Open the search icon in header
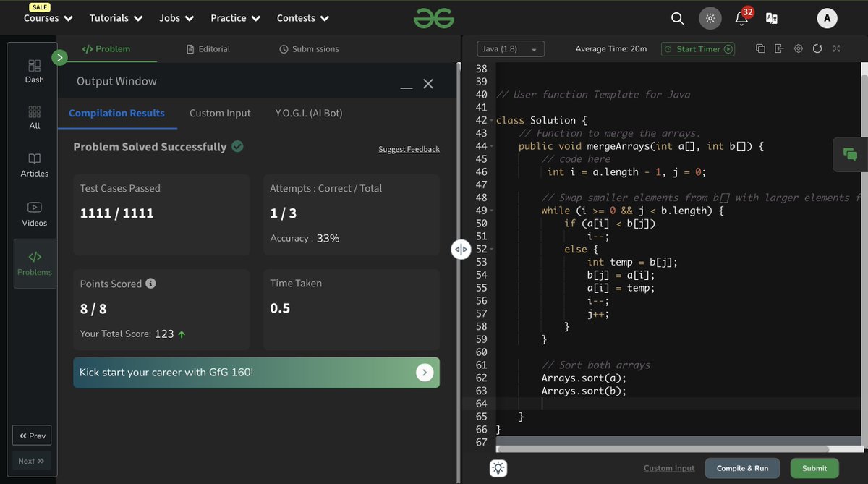868x484 pixels. pyautogui.click(x=677, y=19)
